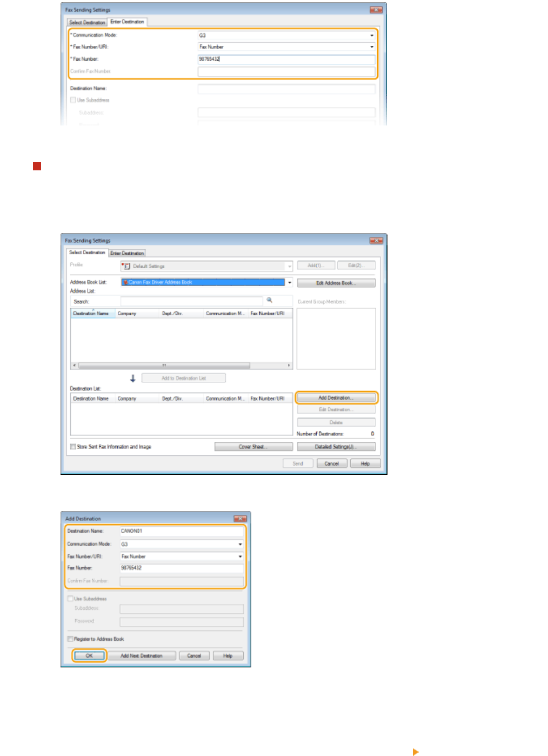Screen dimensions: 548x756
Task: Click the orange next-page arrow at page bottom
Action: pos(416,752)
